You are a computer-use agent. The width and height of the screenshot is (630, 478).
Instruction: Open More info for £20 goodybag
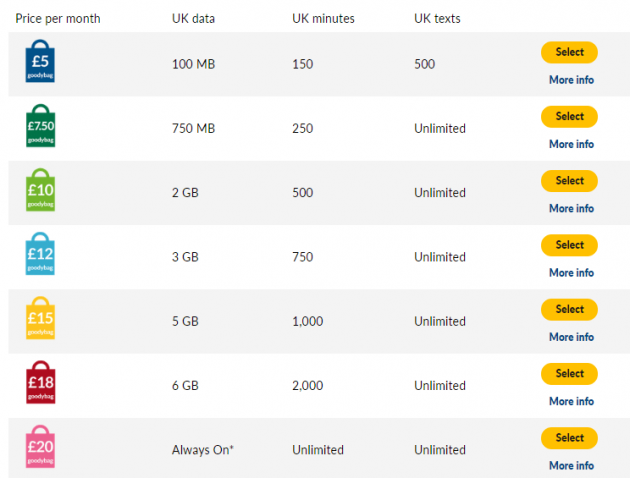click(571, 465)
